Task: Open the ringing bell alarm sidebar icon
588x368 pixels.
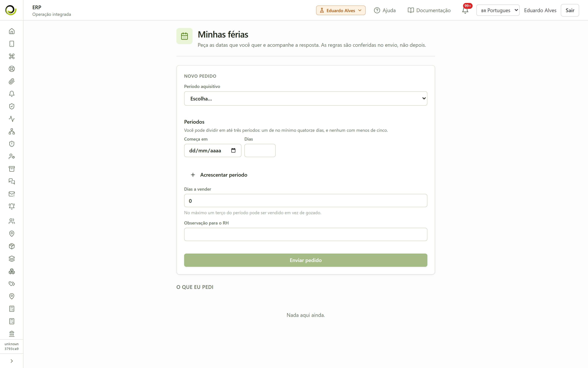Action: click(12, 206)
